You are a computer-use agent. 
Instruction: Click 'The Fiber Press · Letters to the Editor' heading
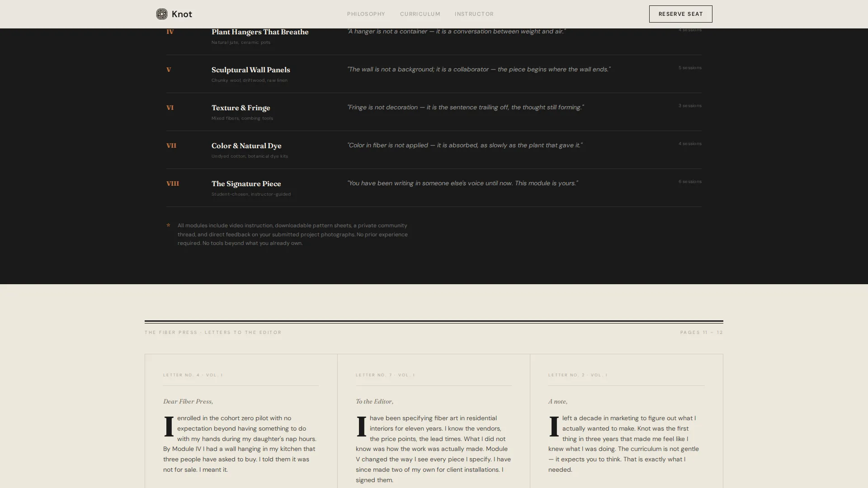(x=213, y=333)
